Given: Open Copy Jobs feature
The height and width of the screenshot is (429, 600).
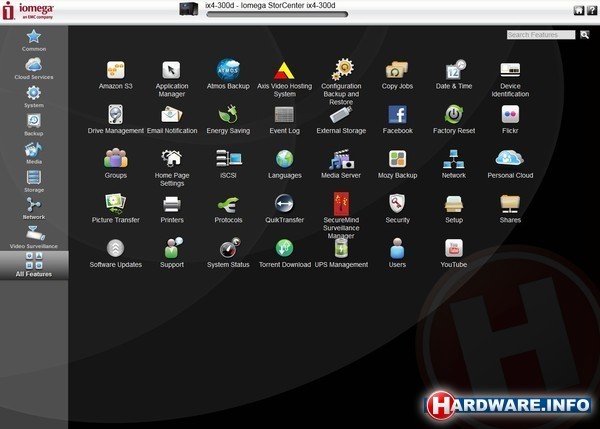Looking at the screenshot, I should coord(397,75).
